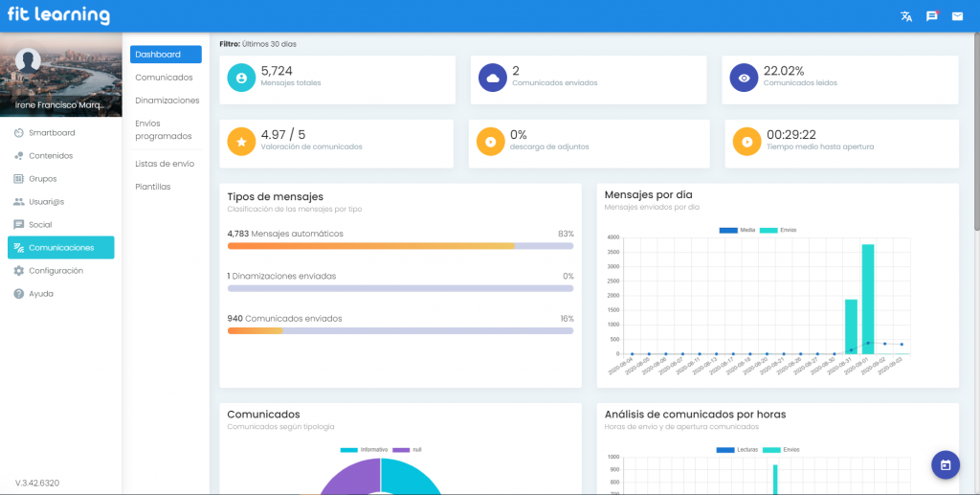Click the translate language icon
Viewport: 980px width, 495px height.
click(x=906, y=16)
